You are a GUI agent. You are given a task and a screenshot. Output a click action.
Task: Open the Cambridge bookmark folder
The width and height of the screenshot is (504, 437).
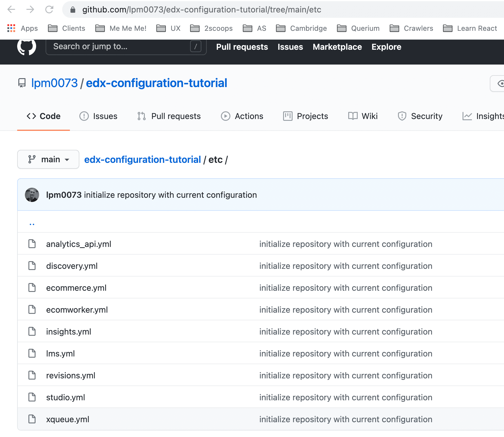pyautogui.click(x=301, y=28)
